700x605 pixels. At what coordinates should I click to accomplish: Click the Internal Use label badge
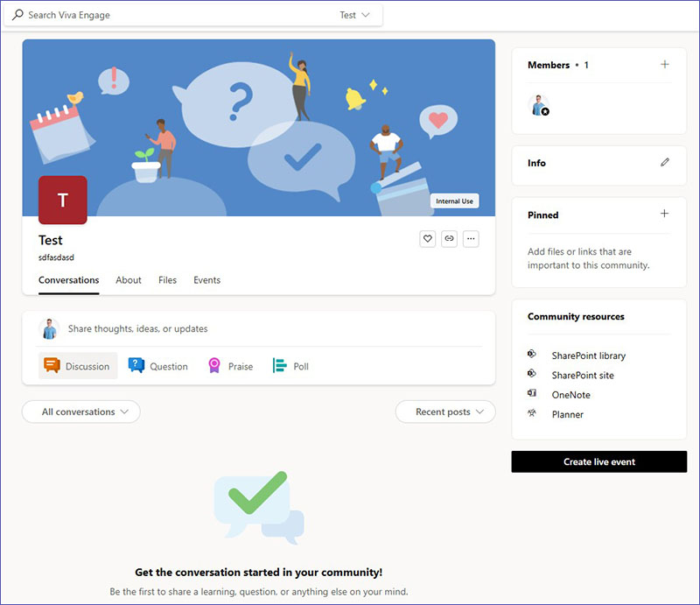tap(454, 201)
